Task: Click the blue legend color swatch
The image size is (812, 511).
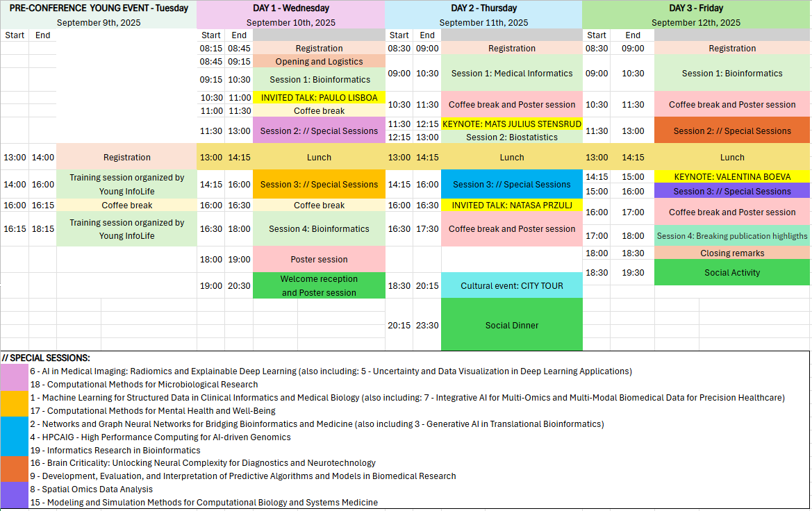Action: pos(15,437)
